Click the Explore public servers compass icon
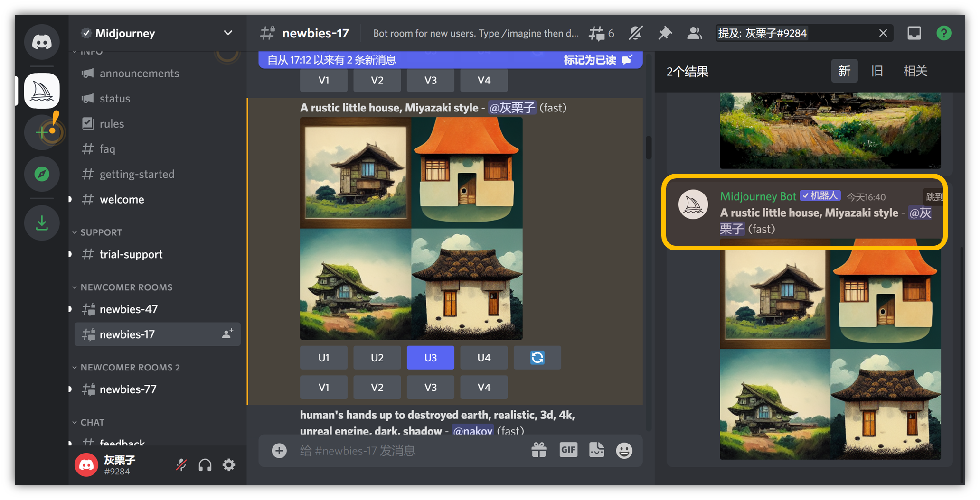 pyautogui.click(x=42, y=174)
